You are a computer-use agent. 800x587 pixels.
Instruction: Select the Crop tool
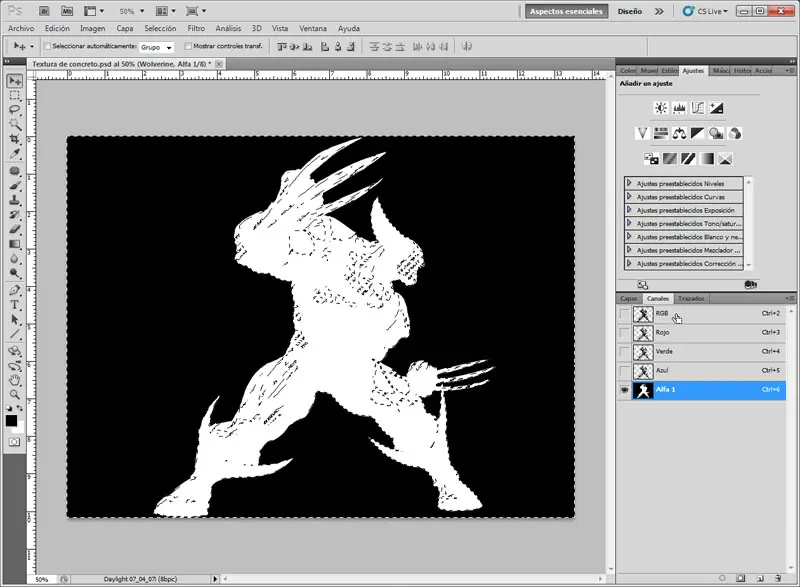coord(14,139)
